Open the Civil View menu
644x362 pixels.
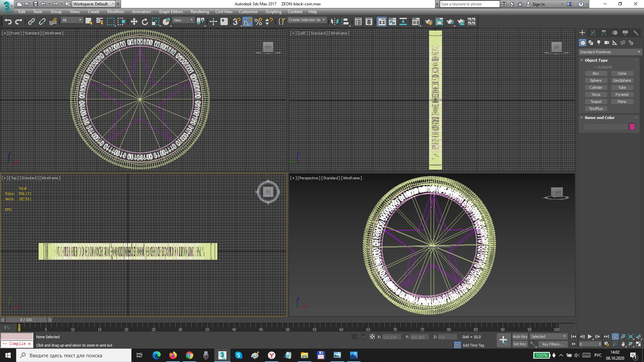(x=224, y=12)
